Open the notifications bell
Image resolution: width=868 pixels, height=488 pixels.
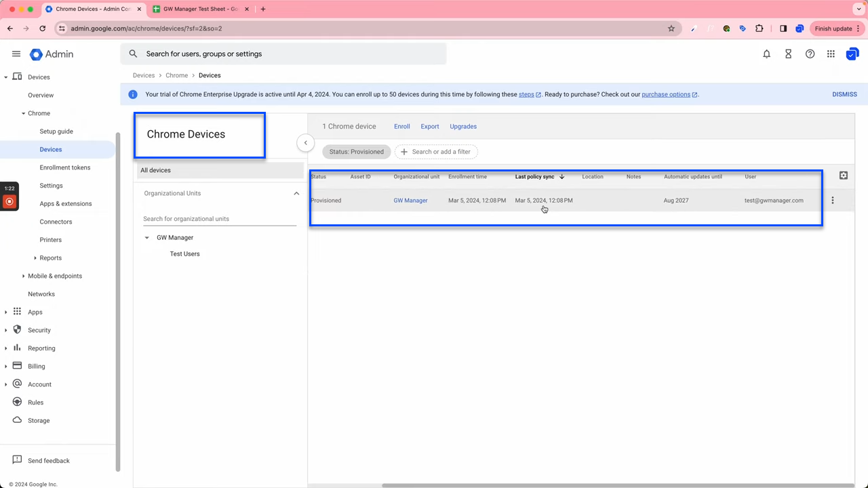767,54
